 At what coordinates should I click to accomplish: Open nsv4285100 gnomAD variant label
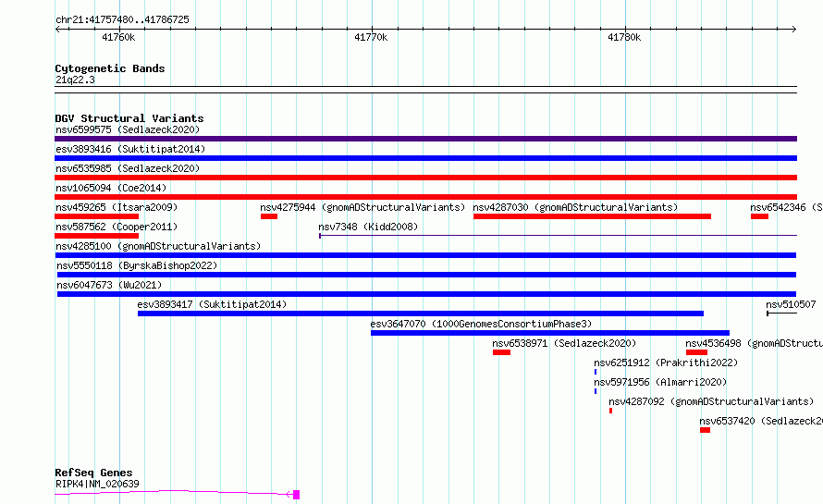pyautogui.click(x=158, y=246)
